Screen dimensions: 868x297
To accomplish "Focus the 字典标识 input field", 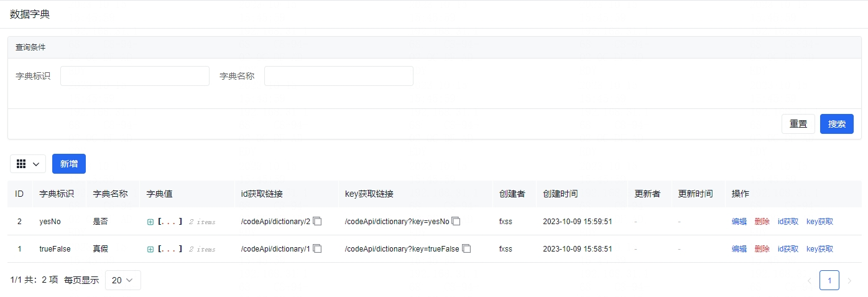I will [135, 76].
